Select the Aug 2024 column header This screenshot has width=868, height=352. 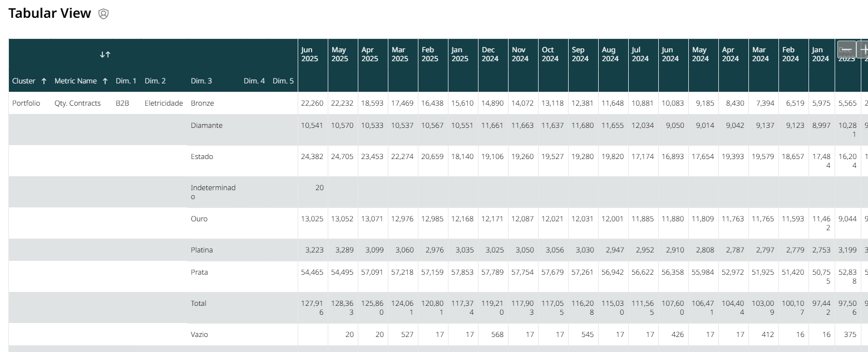tap(610, 54)
